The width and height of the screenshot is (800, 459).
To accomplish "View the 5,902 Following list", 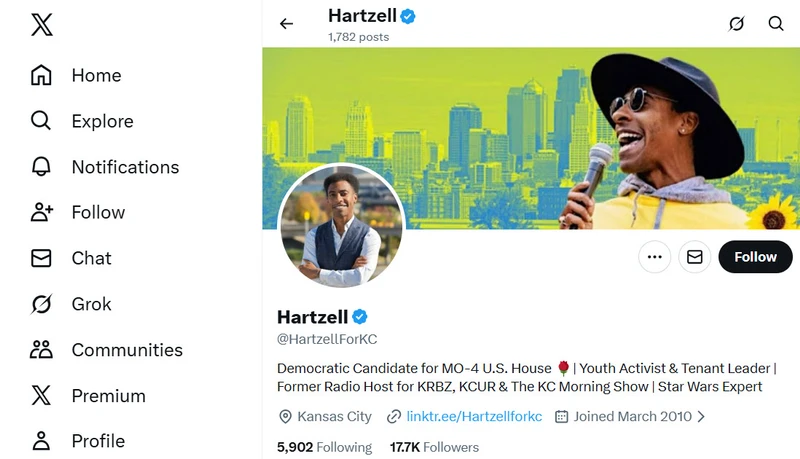I will point(324,447).
